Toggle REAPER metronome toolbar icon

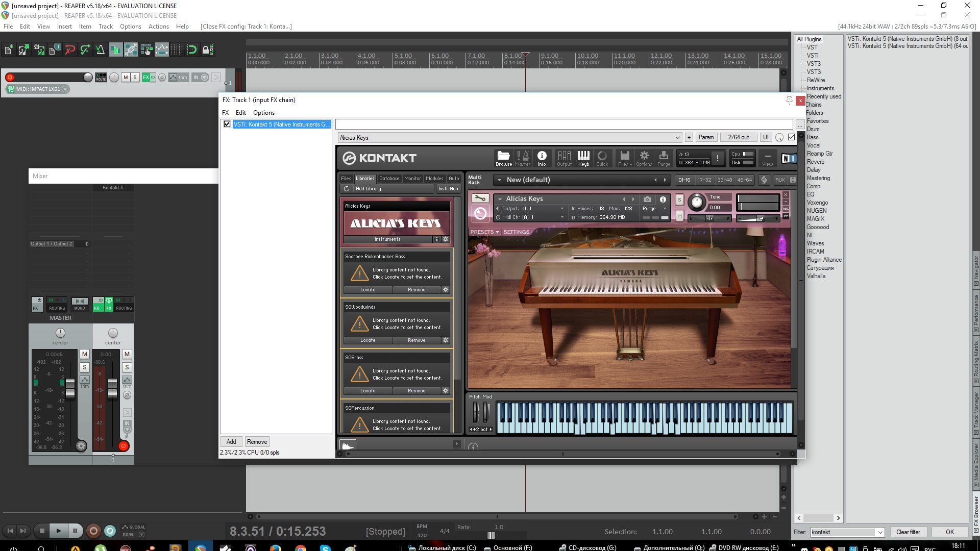click(x=100, y=49)
